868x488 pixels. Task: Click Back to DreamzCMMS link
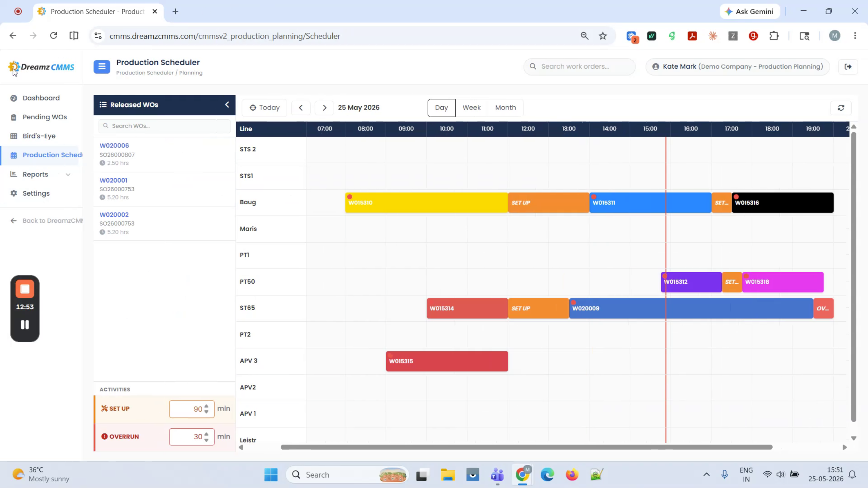pyautogui.click(x=47, y=221)
